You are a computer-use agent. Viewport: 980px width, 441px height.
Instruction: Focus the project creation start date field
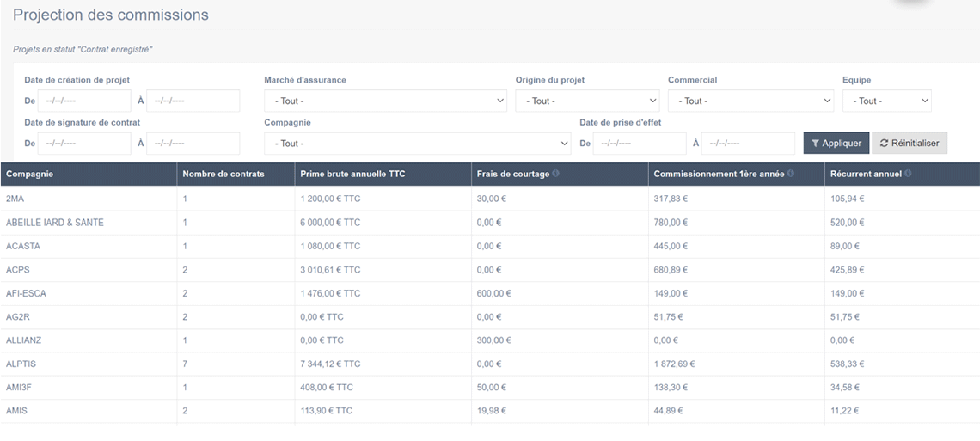84,101
